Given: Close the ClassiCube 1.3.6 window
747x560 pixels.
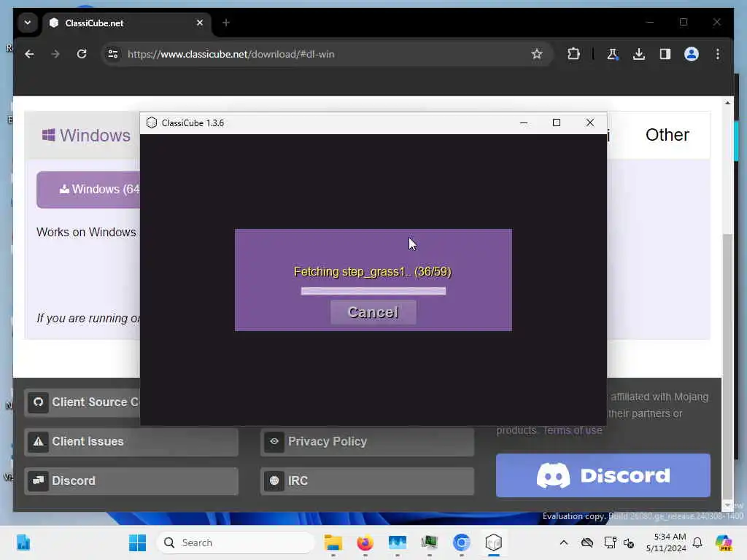Looking at the screenshot, I should pyautogui.click(x=589, y=122).
